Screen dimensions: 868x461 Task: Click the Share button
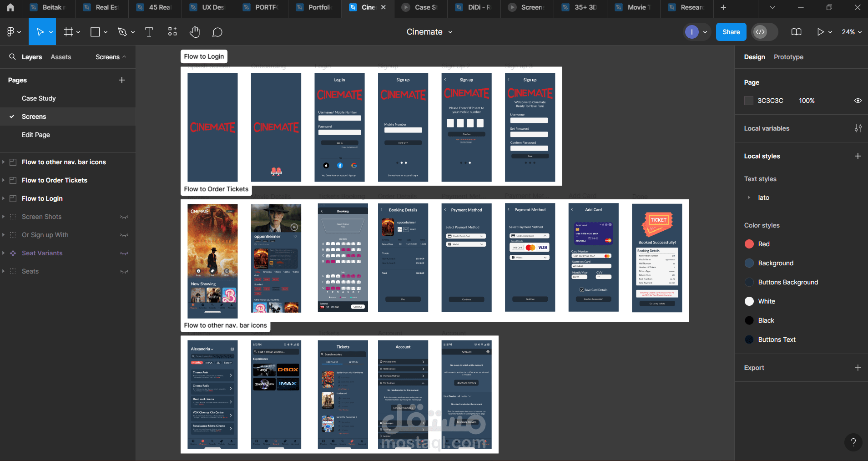point(731,32)
